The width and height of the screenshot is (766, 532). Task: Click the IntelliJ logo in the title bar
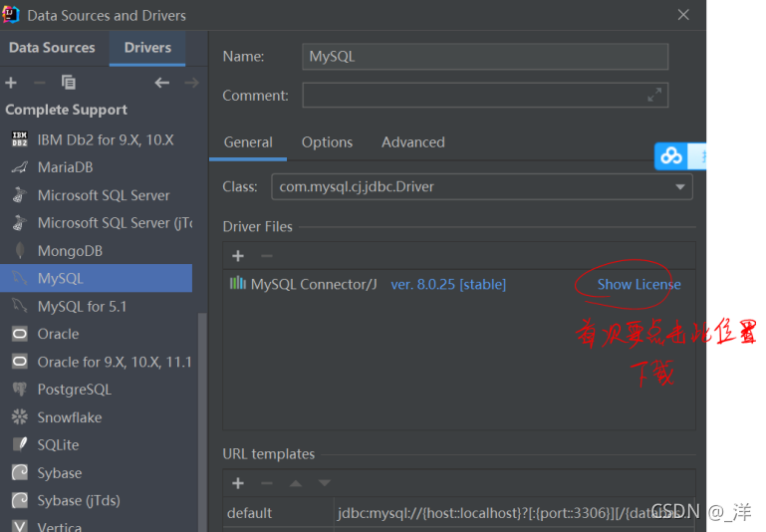coord(11,14)
